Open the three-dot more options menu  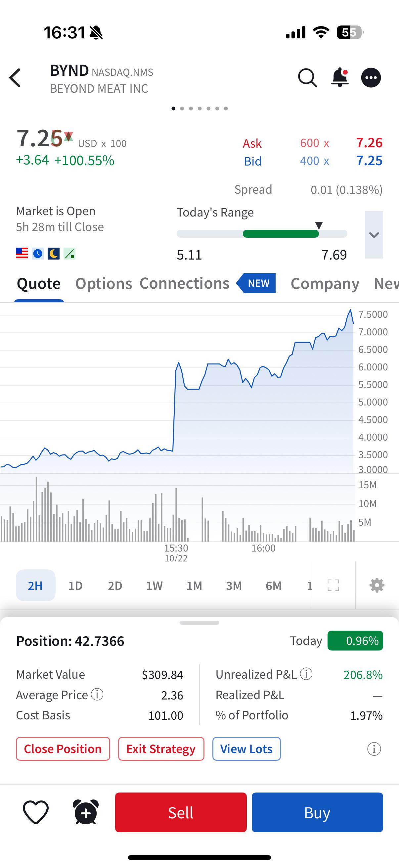coord(371,78)
